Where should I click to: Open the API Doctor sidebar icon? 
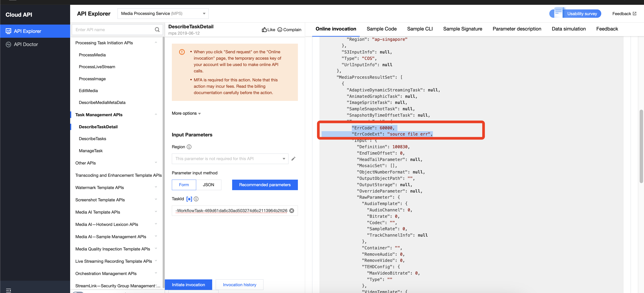[8, 44]
